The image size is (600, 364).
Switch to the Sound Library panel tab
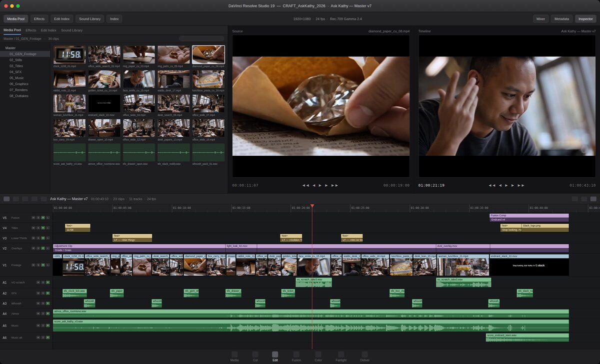72,30
